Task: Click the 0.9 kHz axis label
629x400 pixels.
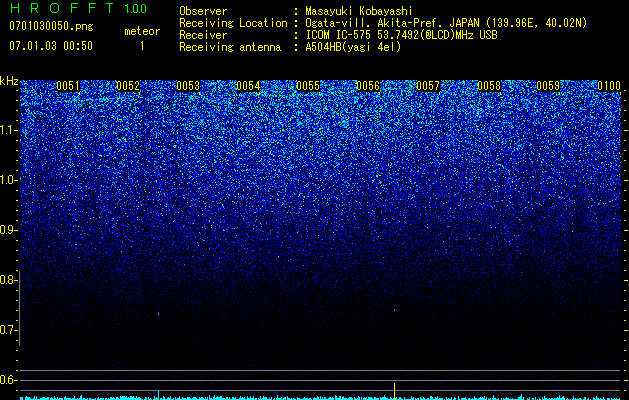Action: 9,230
